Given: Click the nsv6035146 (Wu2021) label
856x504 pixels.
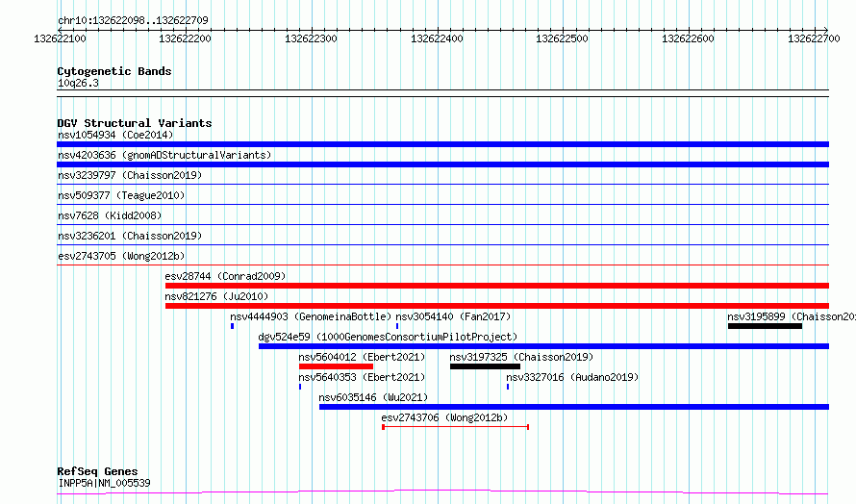Looking at the screenshot, I should [x=373, y=397].
